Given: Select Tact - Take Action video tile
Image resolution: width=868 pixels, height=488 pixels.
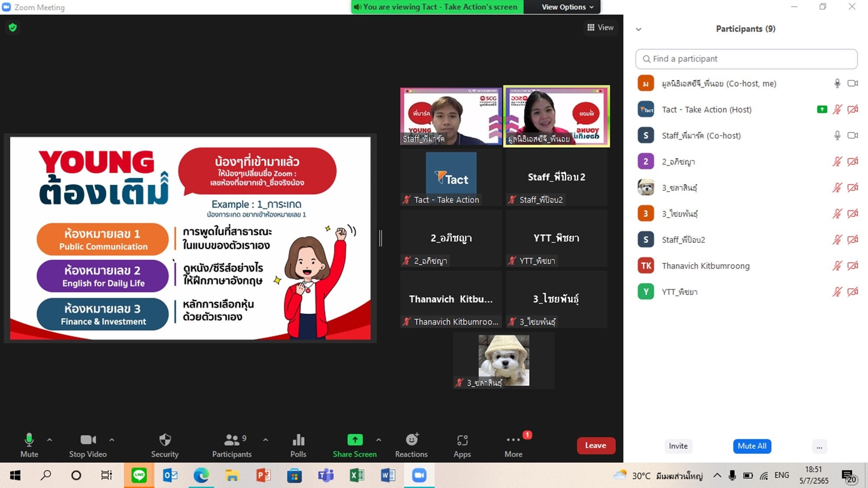Looking at the screenshot, I should click(x=451, y=177).
